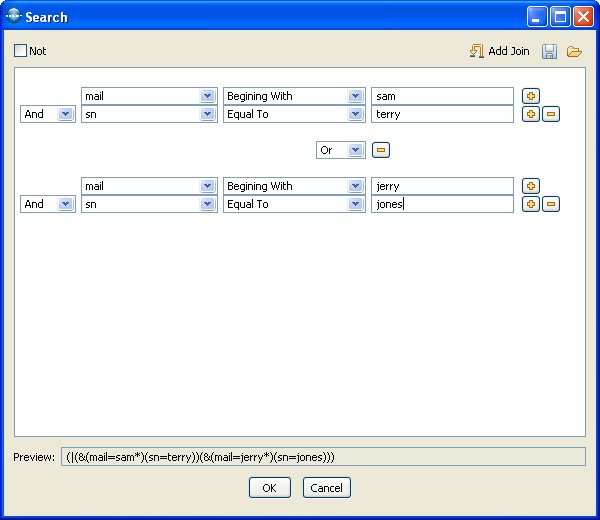Click the save search disk icon

(x=550, y=51)
